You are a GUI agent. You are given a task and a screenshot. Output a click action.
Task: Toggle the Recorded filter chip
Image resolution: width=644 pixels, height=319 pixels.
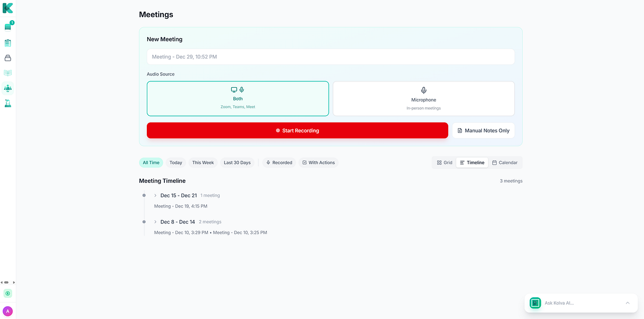tap(279, 163)
